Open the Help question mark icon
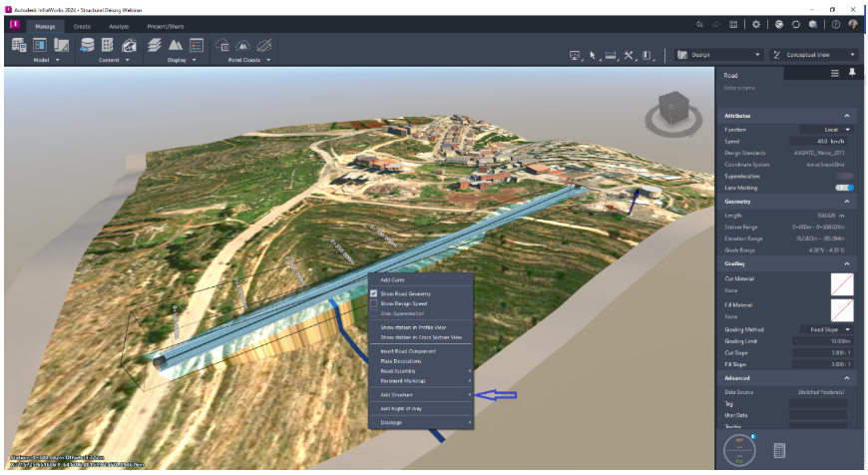The image size is (868, 475). (x=836, y=24)
